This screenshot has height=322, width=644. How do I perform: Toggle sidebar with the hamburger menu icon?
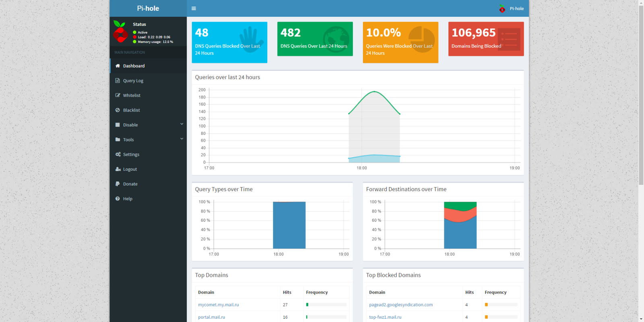pos(194,8)
